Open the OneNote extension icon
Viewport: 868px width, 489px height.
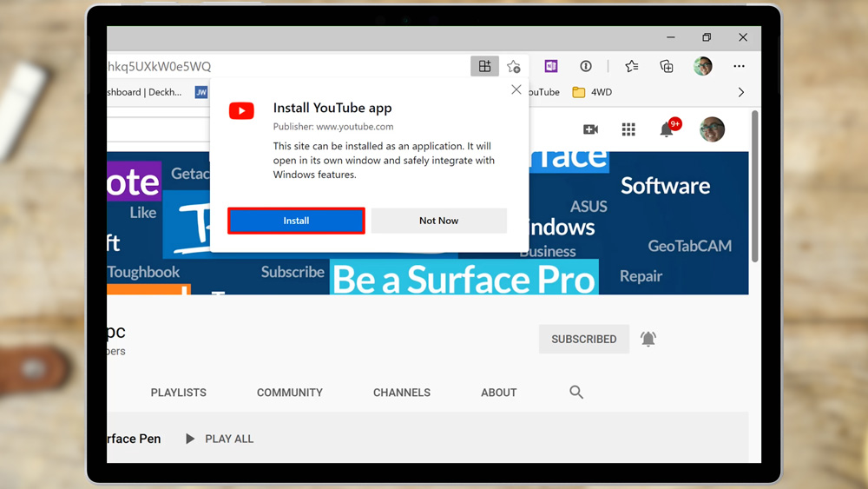click(x=551, y=66)
